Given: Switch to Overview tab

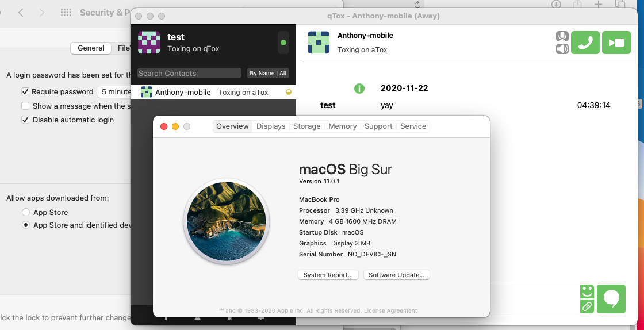Looking at the screenshot, I should pos(232,126).
